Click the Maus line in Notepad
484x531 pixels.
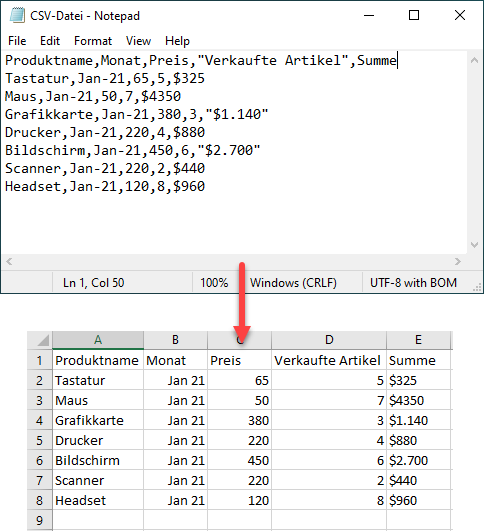pyautogui.click(x=93, y=97)
